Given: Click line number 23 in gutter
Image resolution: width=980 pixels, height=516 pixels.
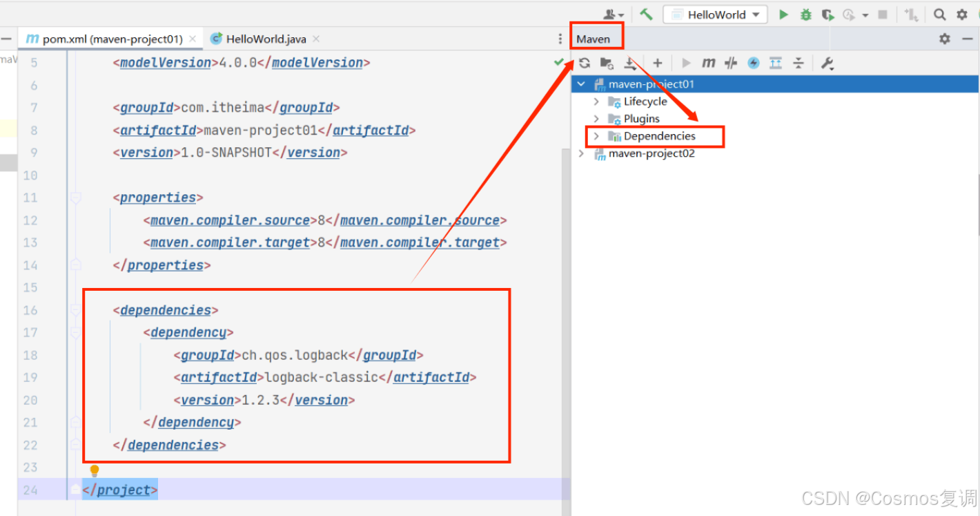Looking at the screenshot, I should click(x=30, y=468).
